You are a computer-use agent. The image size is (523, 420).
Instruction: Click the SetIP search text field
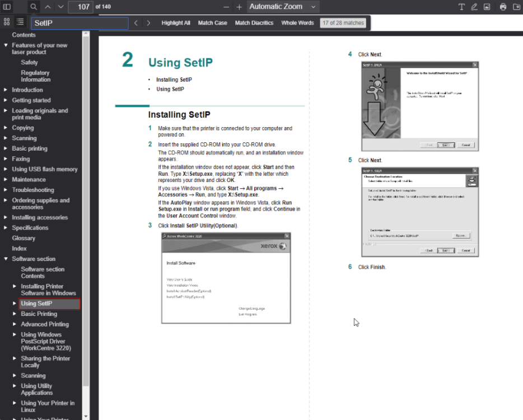click(80, 23)
